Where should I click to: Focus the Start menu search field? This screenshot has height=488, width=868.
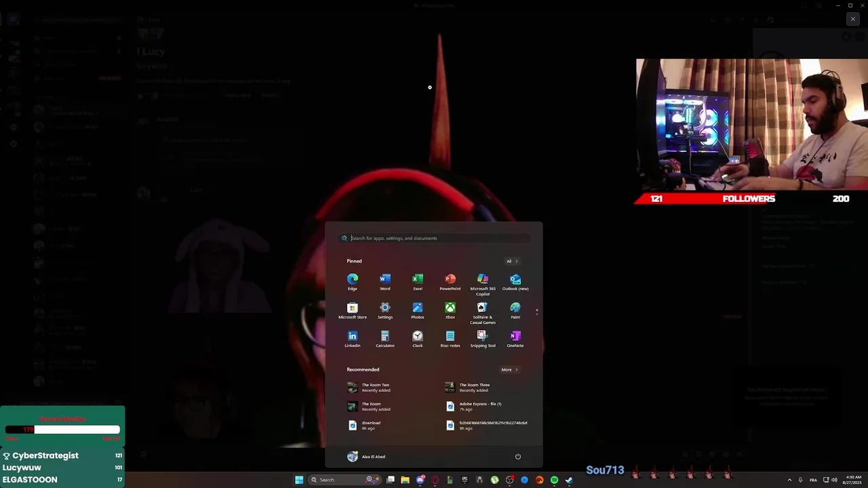click(x=434, y=238)
